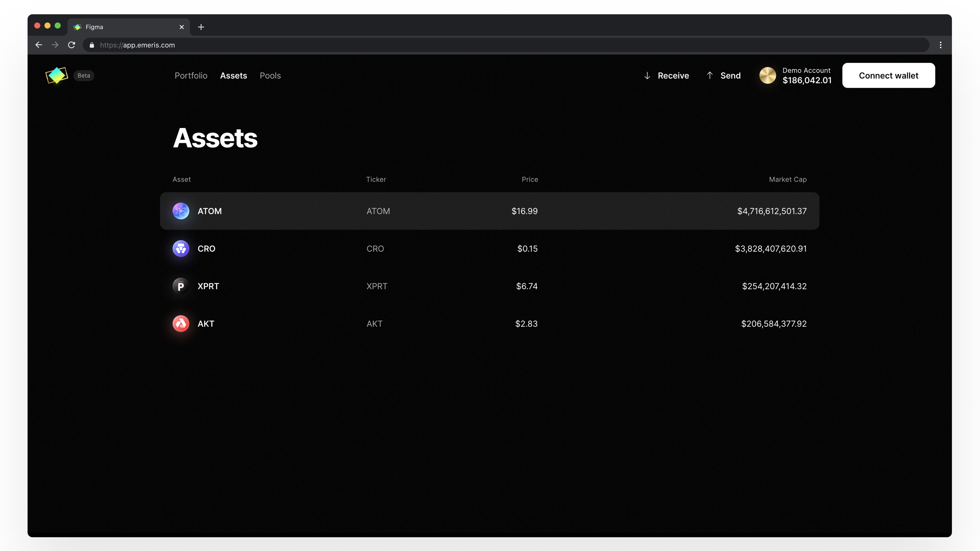Select the Assets navigation tab
Viewport: 980px width, 551px height.
tap(234, 76)
